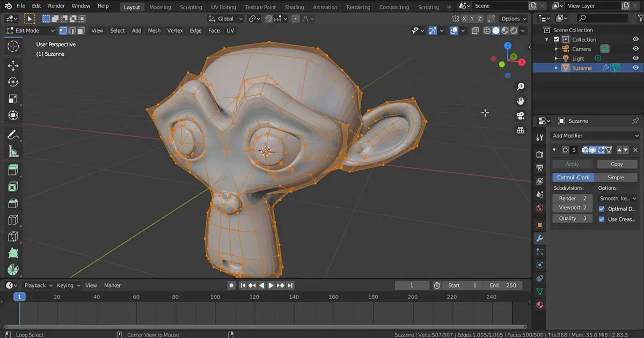The image size is (644, 338).
Task: Open the Options dropdown in viewport header
Action: click(x=514, y=19)
